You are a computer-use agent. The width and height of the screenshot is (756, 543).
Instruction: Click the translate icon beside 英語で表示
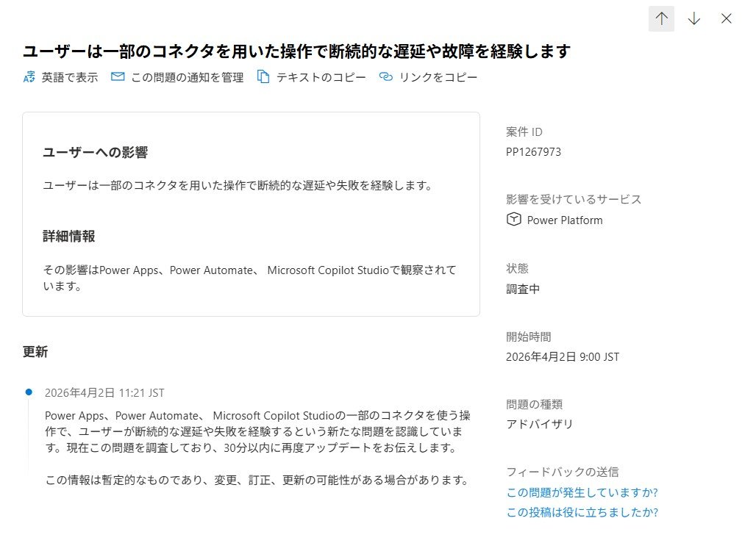click(29, 77)
